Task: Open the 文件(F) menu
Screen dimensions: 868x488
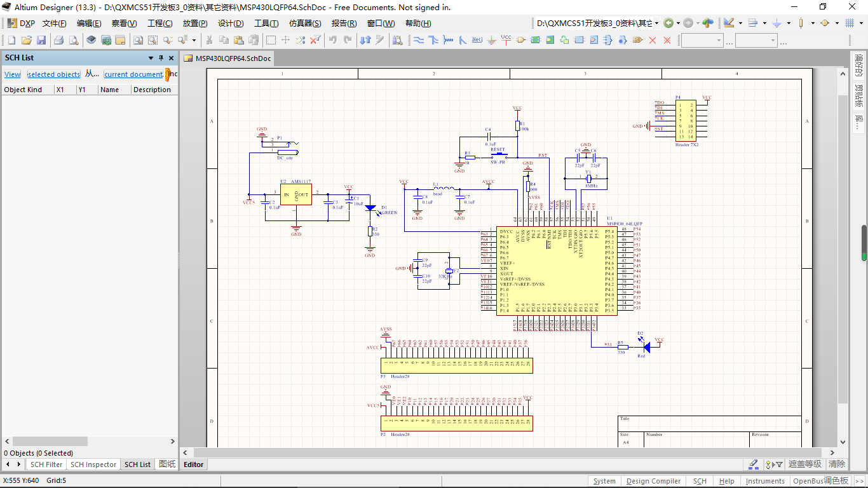Action: 55,23
